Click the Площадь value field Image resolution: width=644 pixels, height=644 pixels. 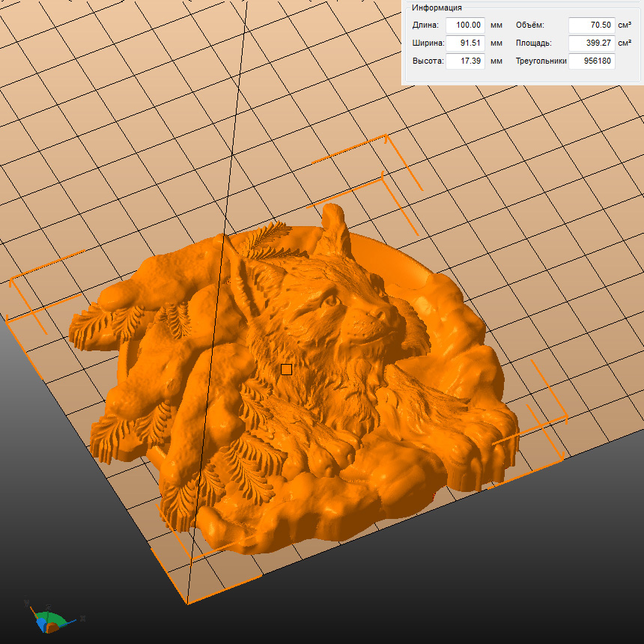592,43
